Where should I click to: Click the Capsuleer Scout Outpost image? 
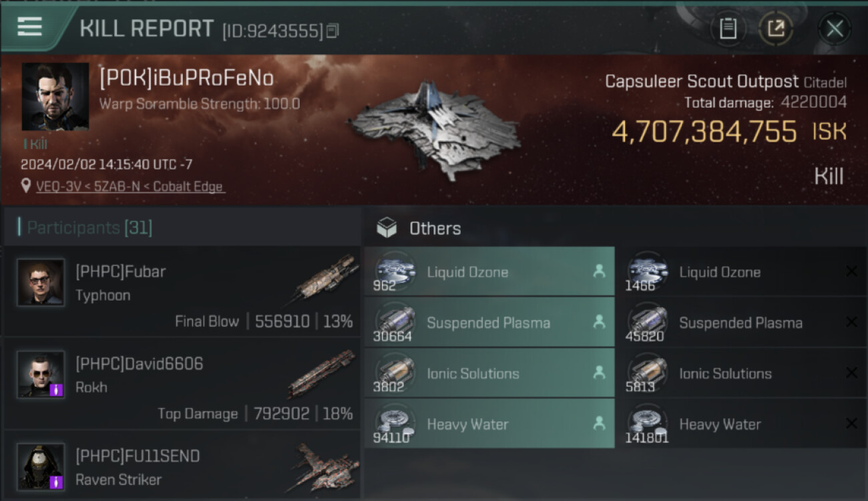click(434, 128)
